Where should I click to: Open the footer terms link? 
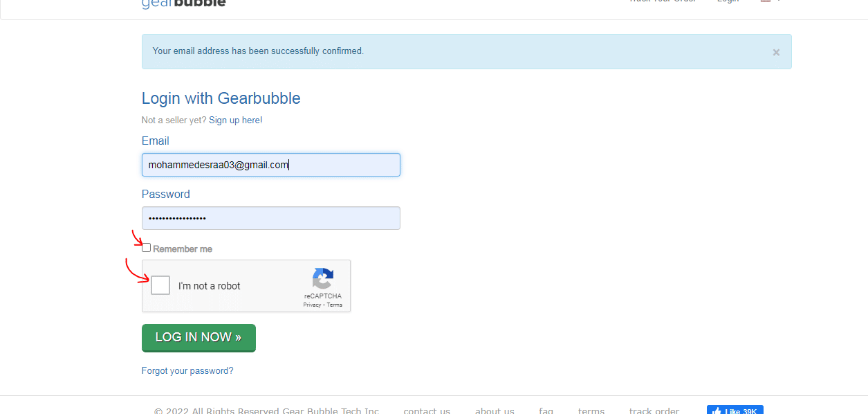click(x=591, y=411)
